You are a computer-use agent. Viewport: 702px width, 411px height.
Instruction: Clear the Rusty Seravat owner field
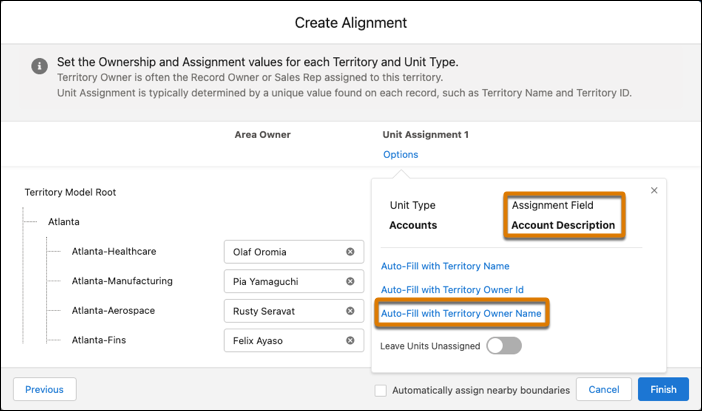coord(350,311)
